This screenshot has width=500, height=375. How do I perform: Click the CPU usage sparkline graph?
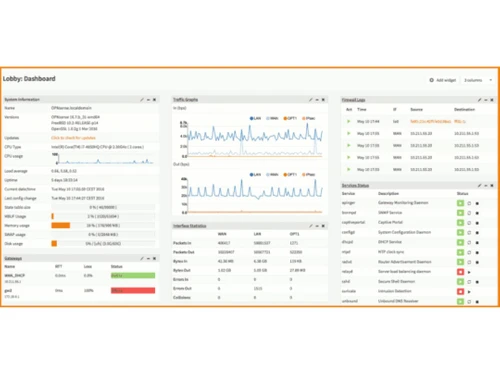pos(103,159)
